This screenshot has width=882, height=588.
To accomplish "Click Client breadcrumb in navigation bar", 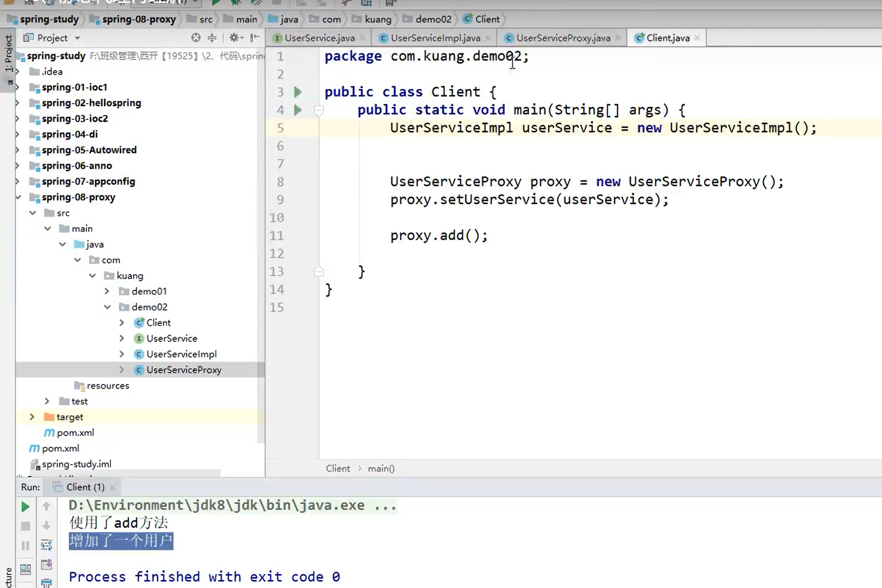I will (x=481, y=19).
